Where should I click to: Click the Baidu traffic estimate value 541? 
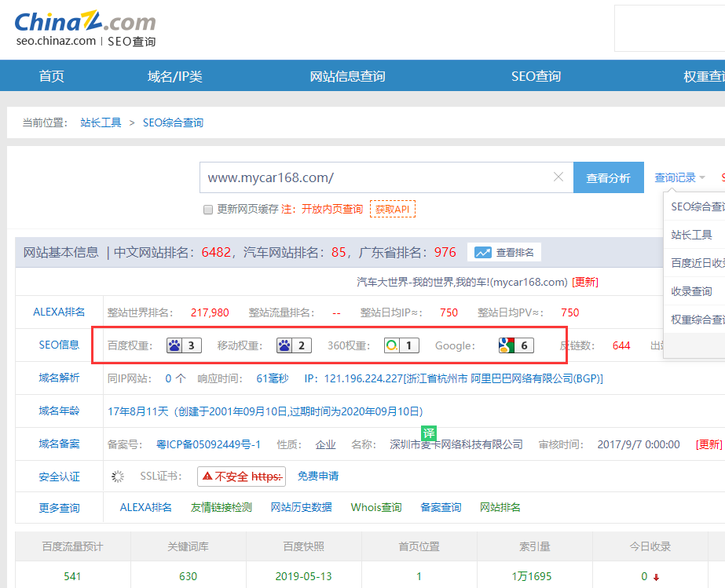(72, 576)
